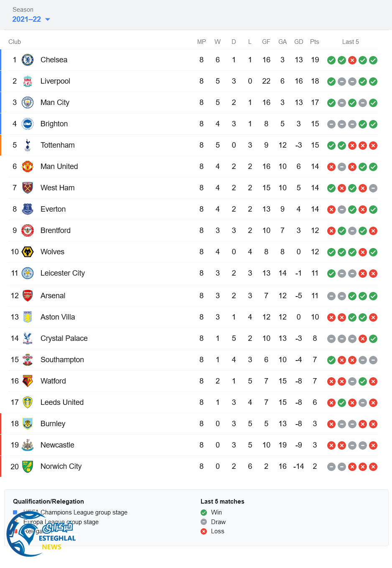Open the Leicester City club link

coord(63,273)
